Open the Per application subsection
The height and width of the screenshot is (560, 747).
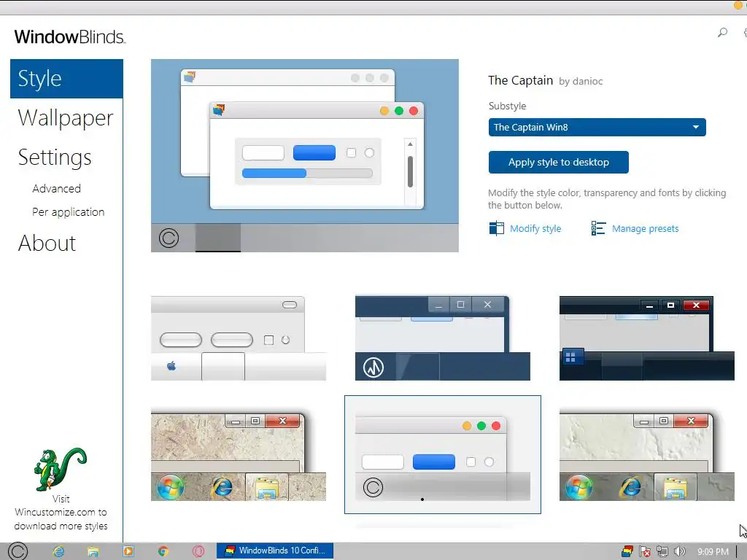click(x=68, y=212)
